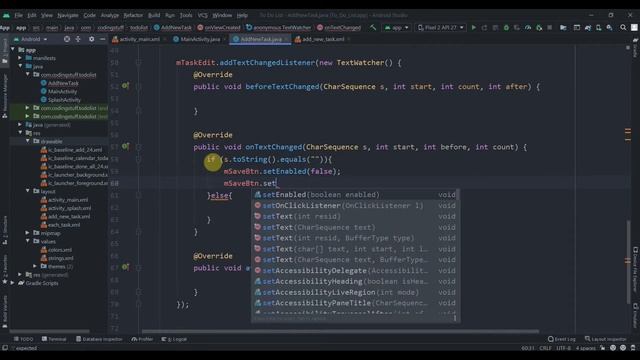The width and height of the screenshot is (640, 360).
Task: Click the expand/collapse all icon in Project panel
Action: pos(78,39)
